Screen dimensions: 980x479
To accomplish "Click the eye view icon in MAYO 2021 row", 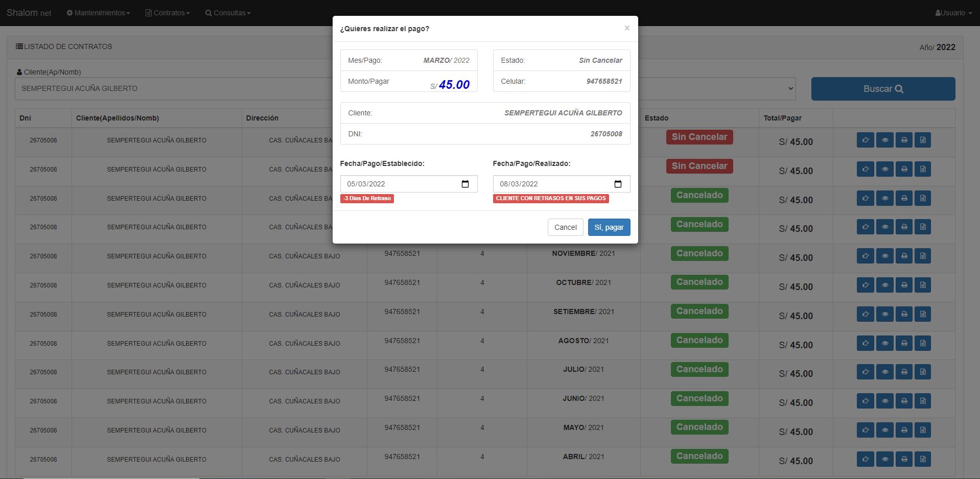I will coord(884,430).
